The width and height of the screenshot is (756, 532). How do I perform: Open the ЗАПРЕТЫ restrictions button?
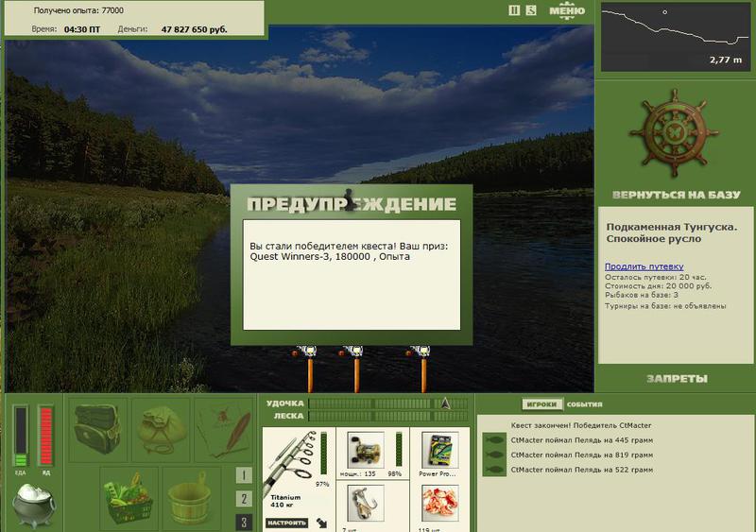[677, 379]
